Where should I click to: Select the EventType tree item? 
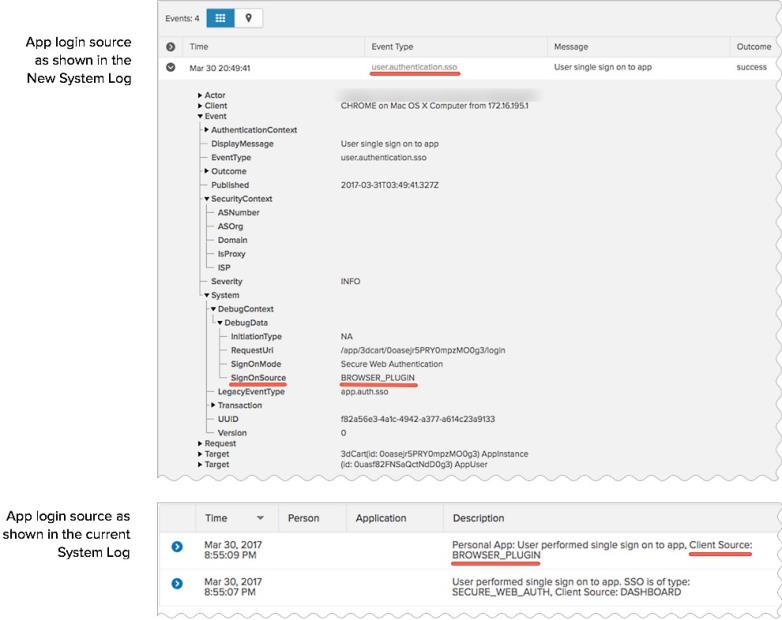click(x=231, y=158)
